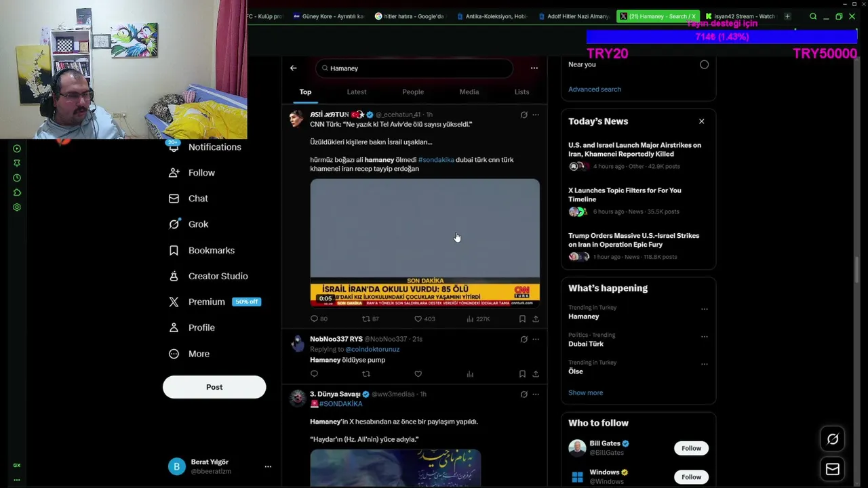Open the Dubai Türk trending topic

pyautogui.click(x=586, y=344)
